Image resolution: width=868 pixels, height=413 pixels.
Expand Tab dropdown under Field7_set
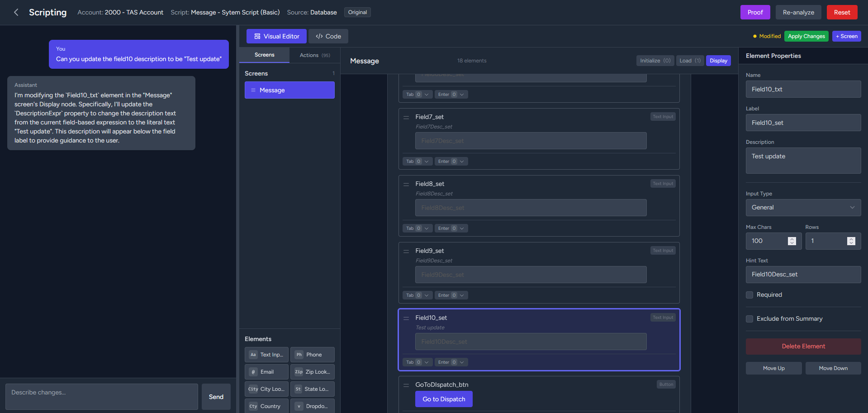click(x=426, y=161)
